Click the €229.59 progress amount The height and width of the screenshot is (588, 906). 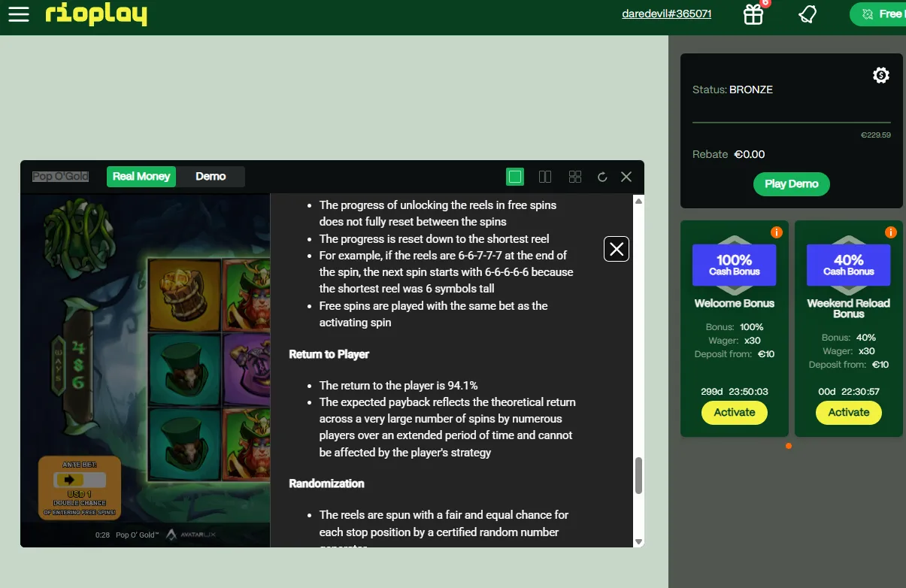(x=875, y=135)
